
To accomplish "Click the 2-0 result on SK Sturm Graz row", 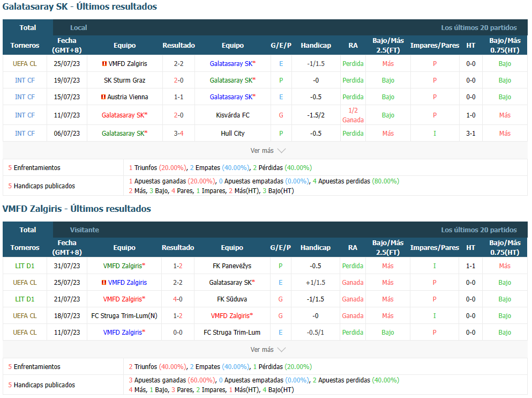I will click(179, 80).
